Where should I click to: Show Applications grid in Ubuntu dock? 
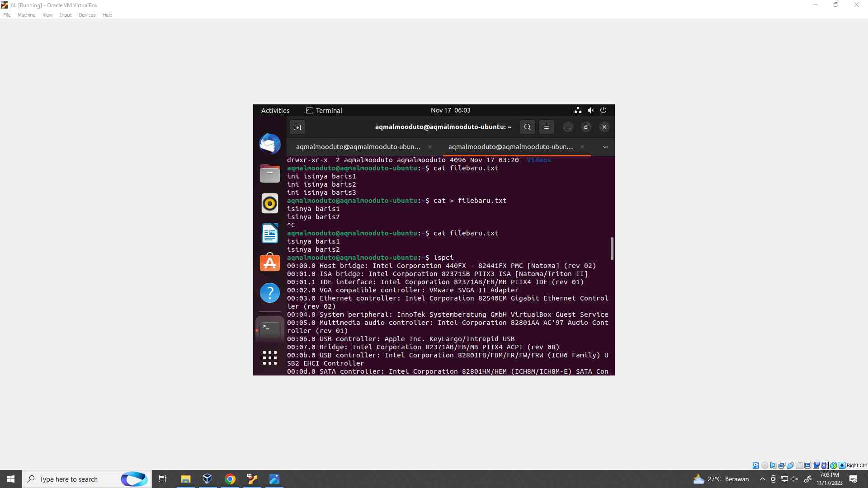point(270,358)
